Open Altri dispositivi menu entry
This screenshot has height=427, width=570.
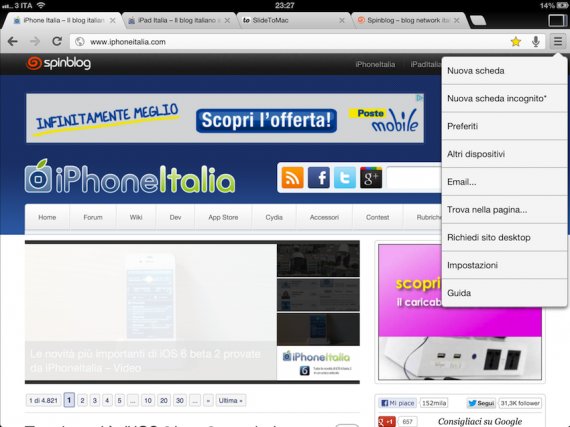point(504,154)
